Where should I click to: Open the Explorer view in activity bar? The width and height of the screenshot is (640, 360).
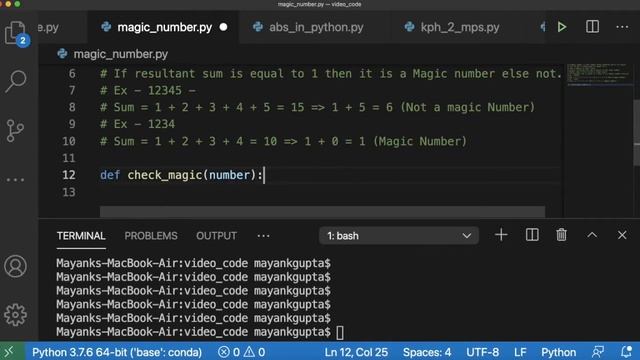point(16,33)
